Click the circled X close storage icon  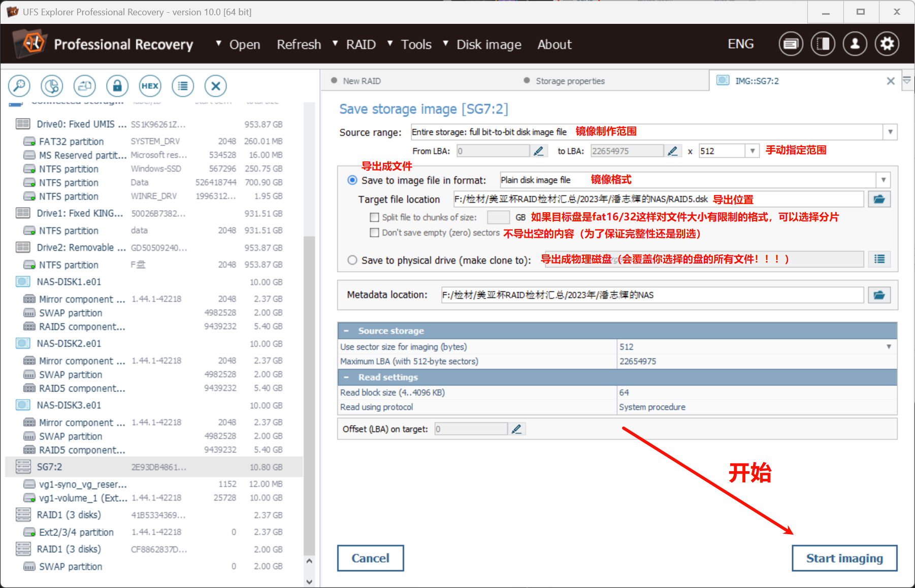coord(215,86)
